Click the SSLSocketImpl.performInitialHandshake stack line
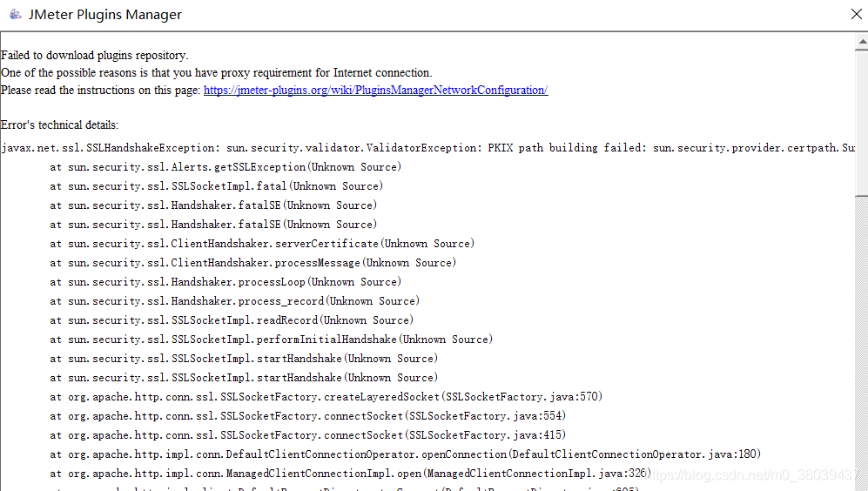Viewport: 868px width, 491px height. click(x=272, y=340)
